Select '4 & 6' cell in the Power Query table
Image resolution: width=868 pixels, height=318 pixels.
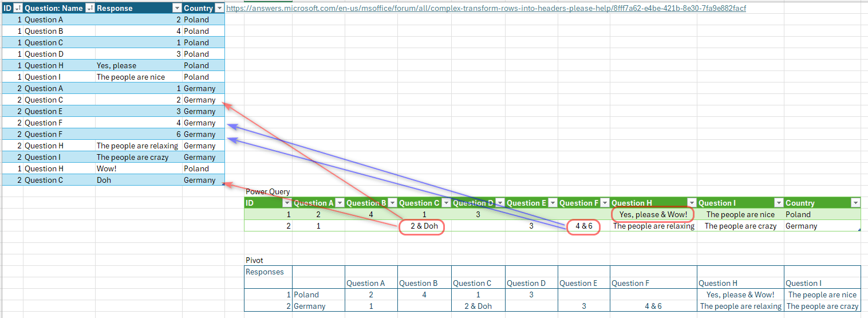[x=583, y=226]
